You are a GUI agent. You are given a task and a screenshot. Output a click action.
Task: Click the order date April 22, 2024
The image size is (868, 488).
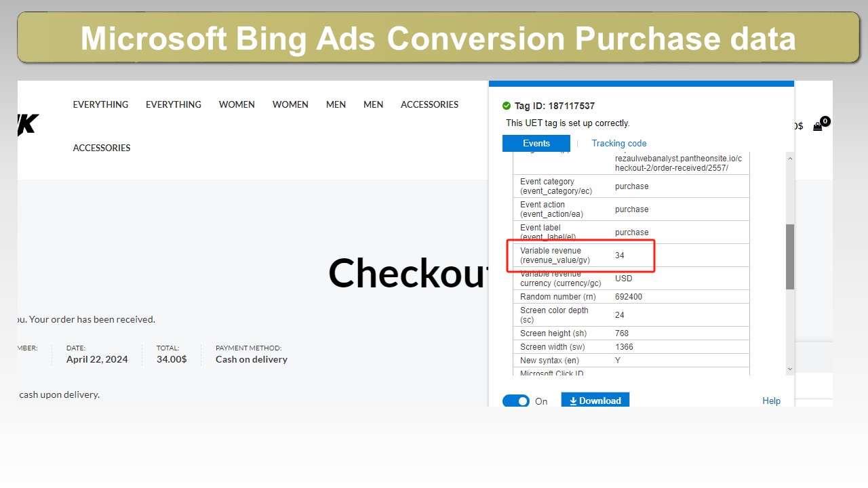(97, 360)
